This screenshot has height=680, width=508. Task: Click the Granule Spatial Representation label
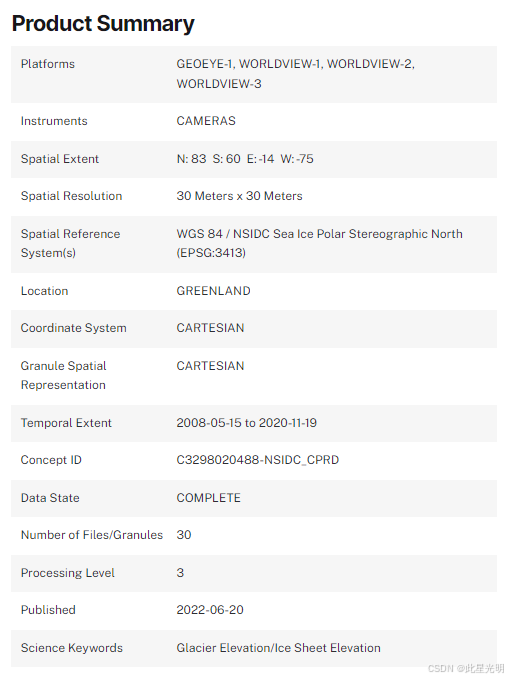[63, 376]
